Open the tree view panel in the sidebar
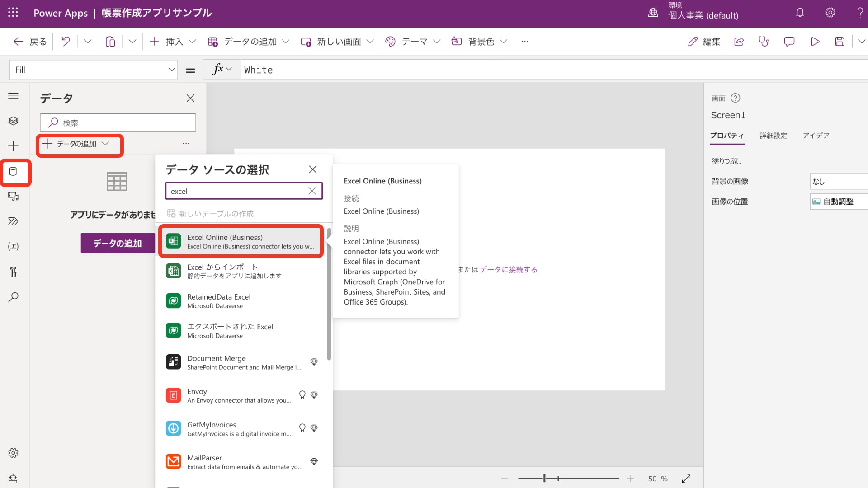The image size is (868, 488). click(14, 121)
